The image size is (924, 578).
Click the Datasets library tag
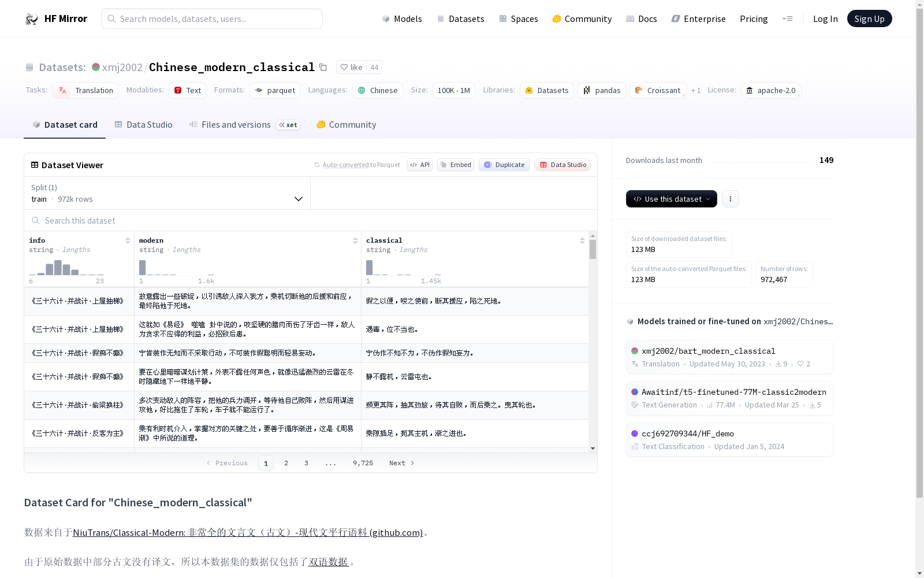tap(547, 90)
